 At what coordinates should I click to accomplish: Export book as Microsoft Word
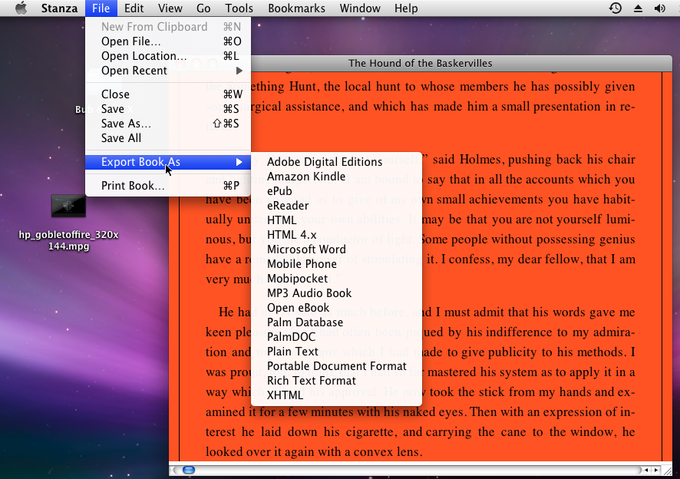[337, 249]
